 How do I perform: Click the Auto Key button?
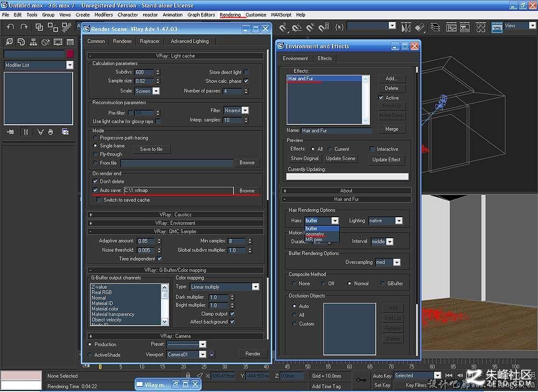(x=382, y=376)
